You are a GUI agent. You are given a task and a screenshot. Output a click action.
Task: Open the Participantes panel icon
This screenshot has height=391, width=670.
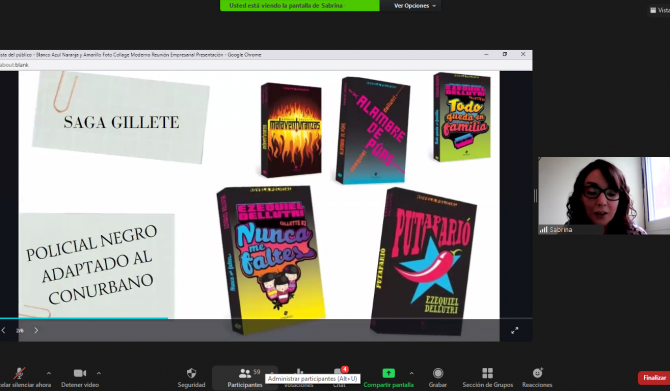pyautogui.click(x=245, y=373)
